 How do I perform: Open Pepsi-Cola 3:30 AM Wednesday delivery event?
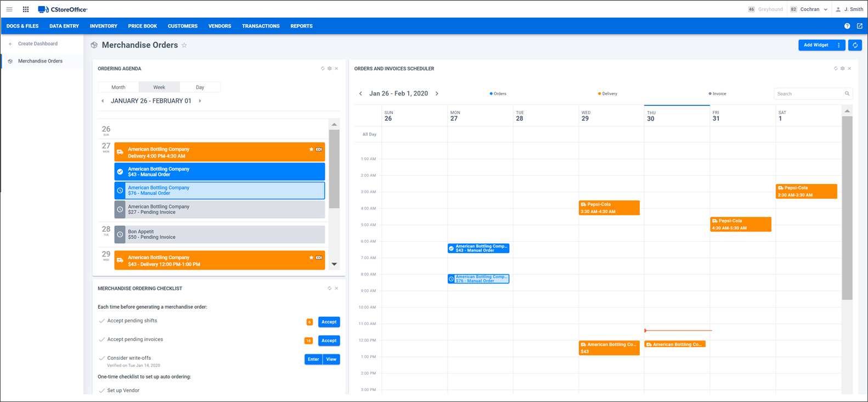click(x=609, y=208)
